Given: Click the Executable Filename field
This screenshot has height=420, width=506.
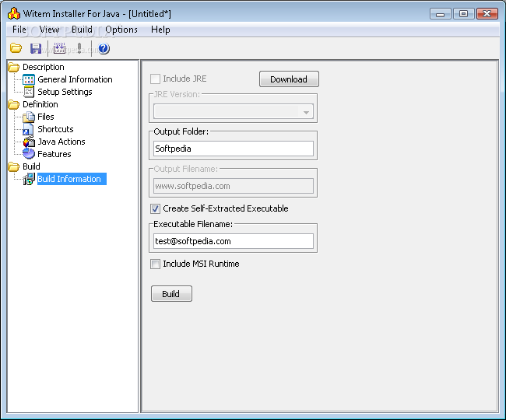Looking at the screenshot, I should click(234, 241).
